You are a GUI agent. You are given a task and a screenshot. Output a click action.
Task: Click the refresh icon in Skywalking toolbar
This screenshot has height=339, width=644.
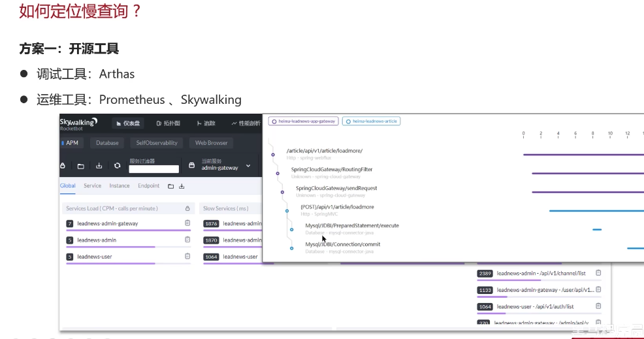(117, 166)
